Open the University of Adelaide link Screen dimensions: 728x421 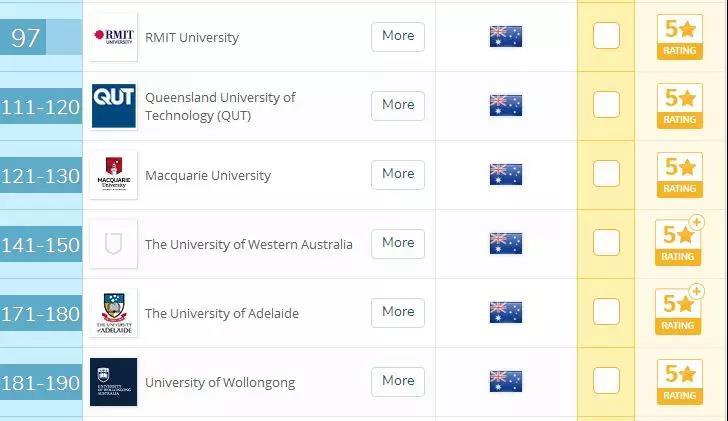coord(221,313)
